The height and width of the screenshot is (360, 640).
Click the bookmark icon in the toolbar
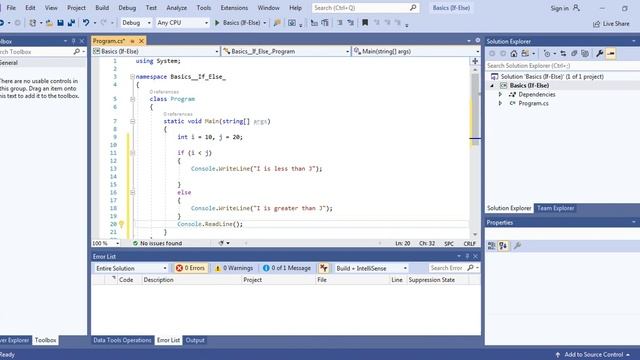click(x=365, y=23)
